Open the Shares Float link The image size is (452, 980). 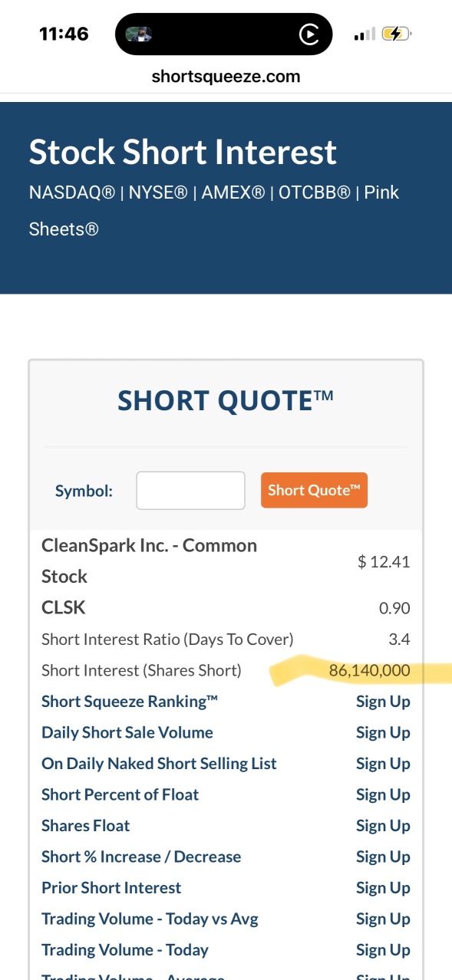point(85,826)
